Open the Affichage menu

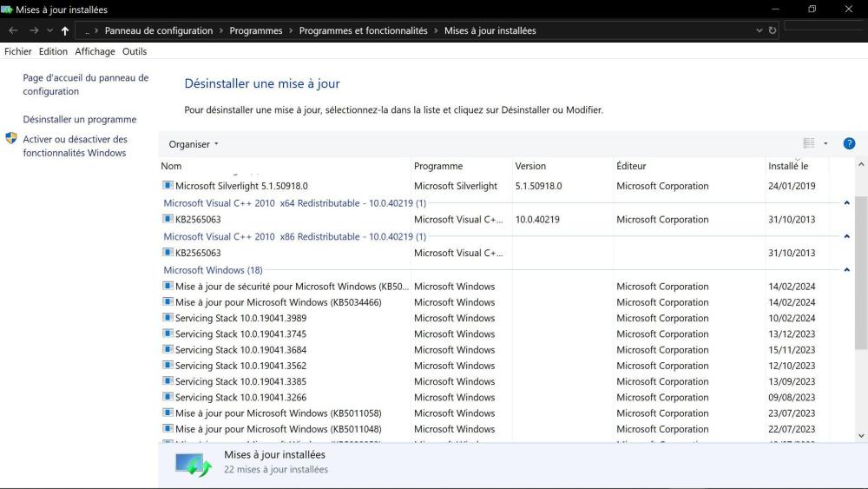pos(95,51)
